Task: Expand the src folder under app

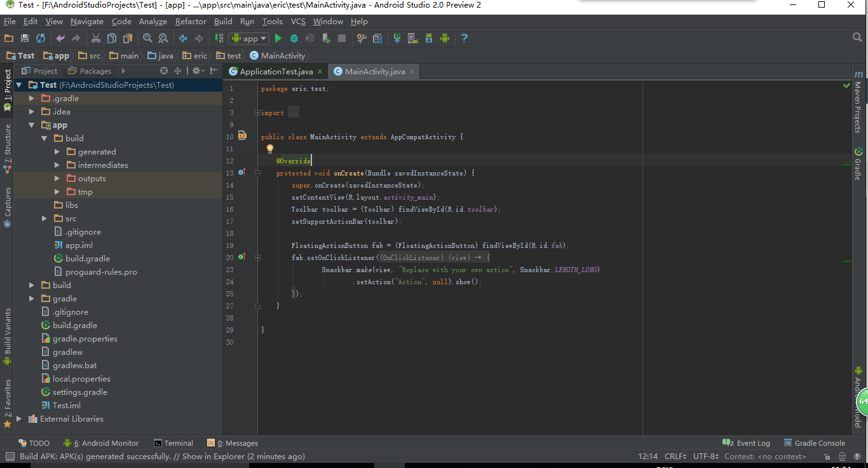Action: pyautogui.click(x=44, y=218)
